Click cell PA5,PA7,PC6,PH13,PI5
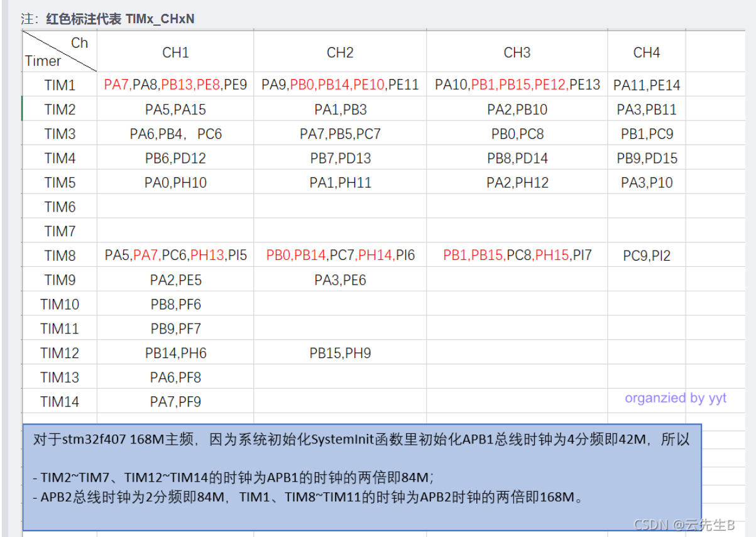Viewport: 756px width, 537px height. tap(175, 256)
